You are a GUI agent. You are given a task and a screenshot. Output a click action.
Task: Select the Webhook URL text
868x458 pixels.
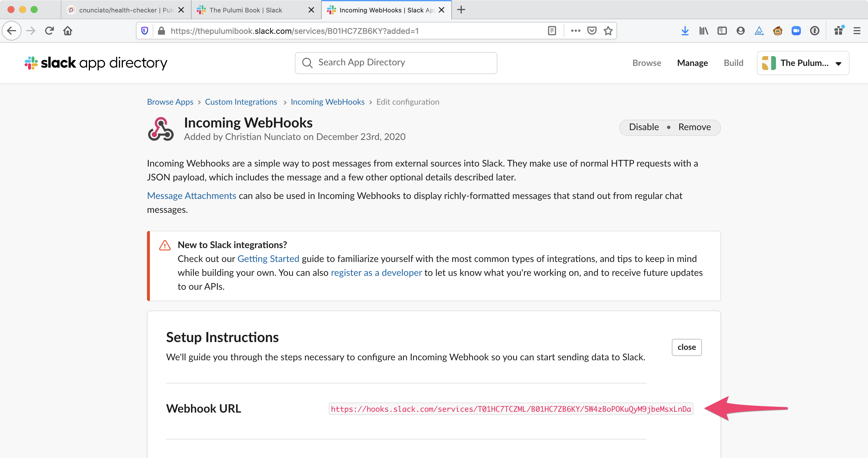coord(511,409)
